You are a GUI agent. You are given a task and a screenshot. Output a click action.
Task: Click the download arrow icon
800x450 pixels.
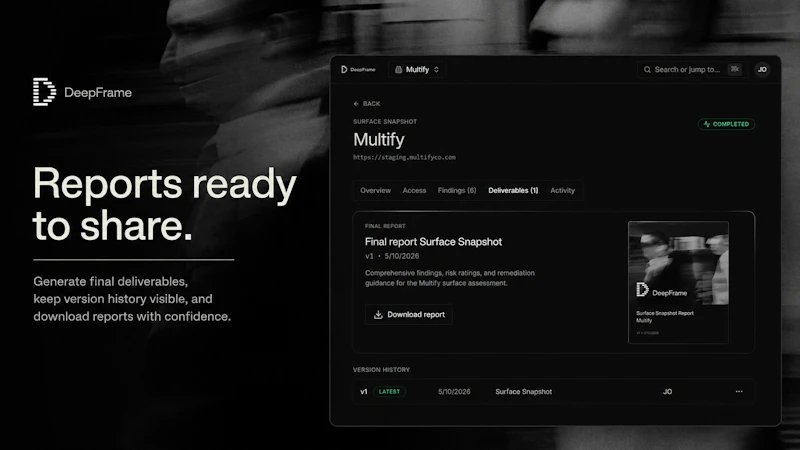click(x=378, y=314)
